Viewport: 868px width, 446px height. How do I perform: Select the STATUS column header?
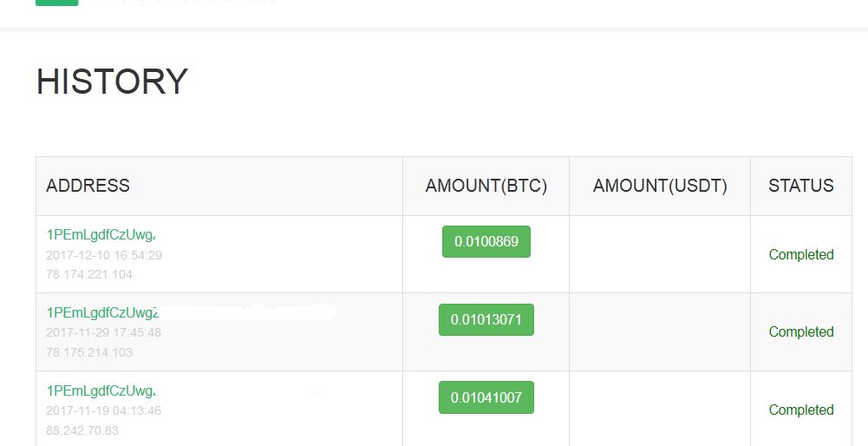click(801, 186)
